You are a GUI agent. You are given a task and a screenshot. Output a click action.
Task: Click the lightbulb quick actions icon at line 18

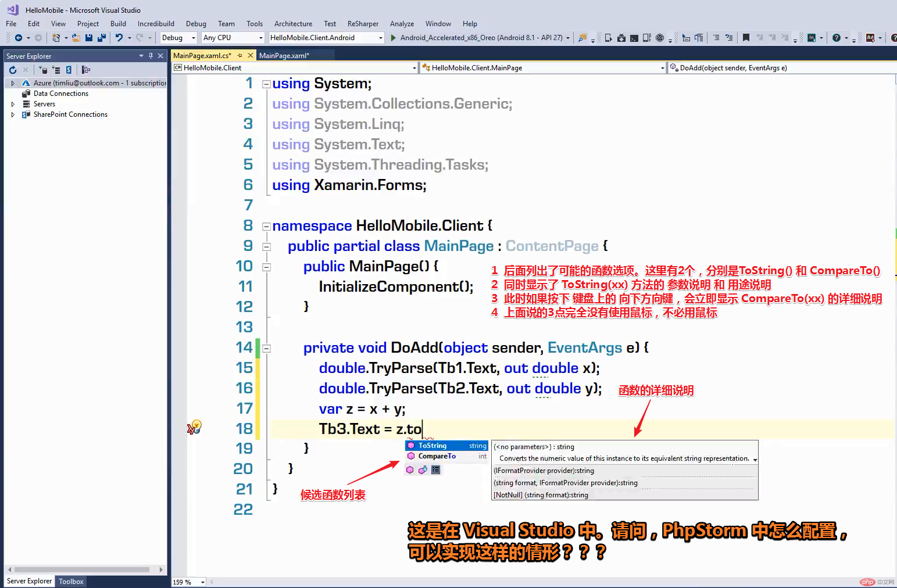195,427
